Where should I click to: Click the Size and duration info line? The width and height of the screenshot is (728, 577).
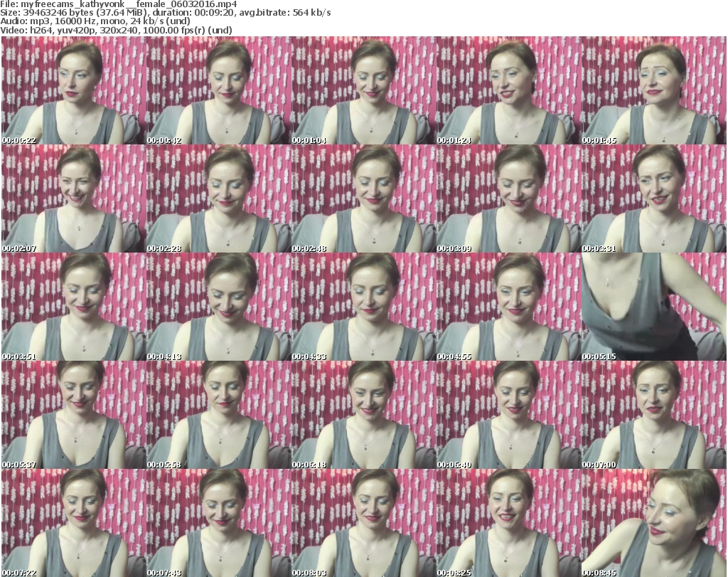tap(166, 13)
